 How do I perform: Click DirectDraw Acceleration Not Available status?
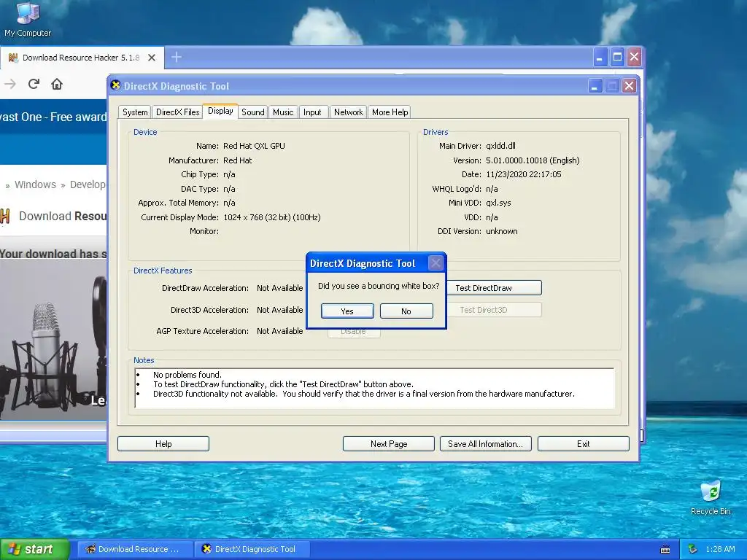[x=279, y=288]
